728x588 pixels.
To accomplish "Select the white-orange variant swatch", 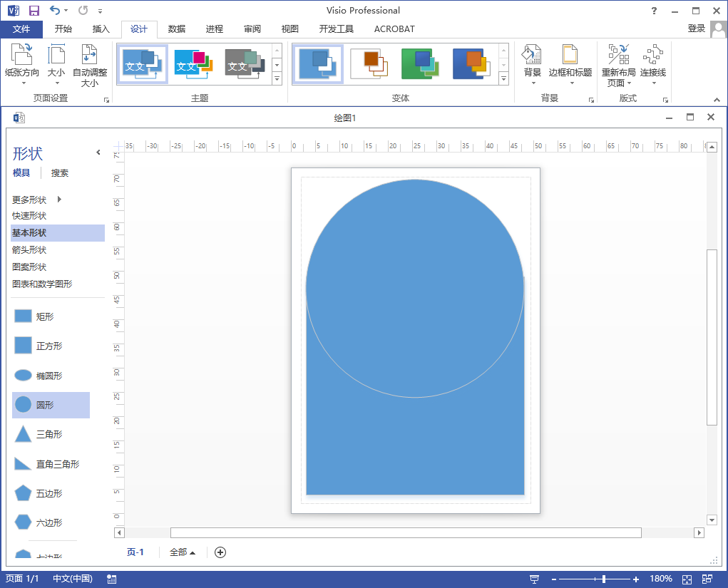I will coord(369,64).
